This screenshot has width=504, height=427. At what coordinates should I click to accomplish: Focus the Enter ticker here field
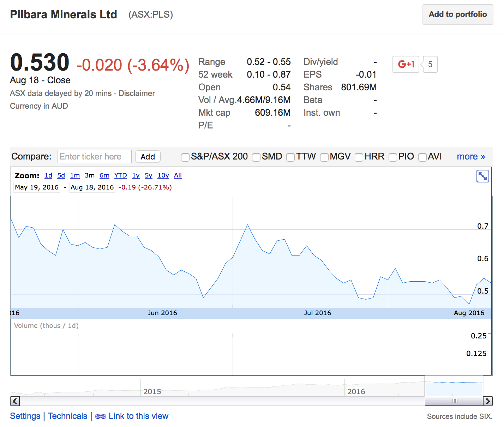click(94, 157)
